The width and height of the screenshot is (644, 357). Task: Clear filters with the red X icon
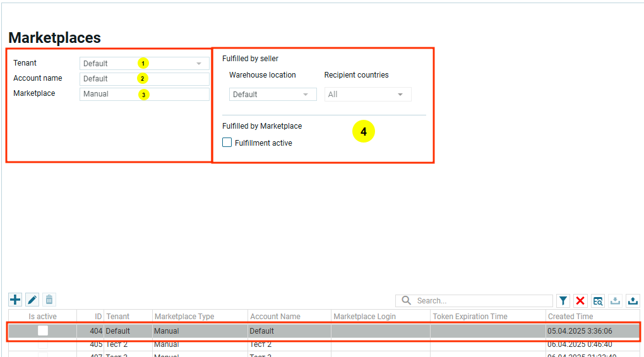coord(580,301)
